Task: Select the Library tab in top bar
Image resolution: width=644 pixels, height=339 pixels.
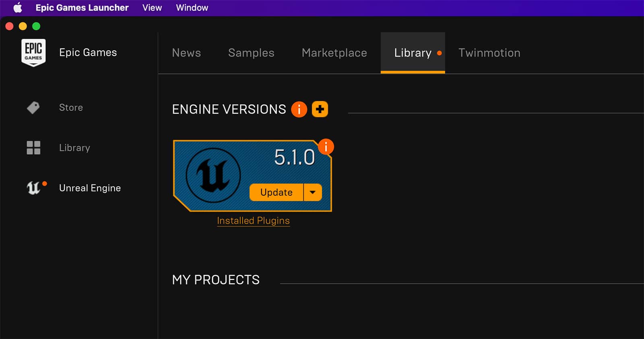Action: tap(413, 53)
